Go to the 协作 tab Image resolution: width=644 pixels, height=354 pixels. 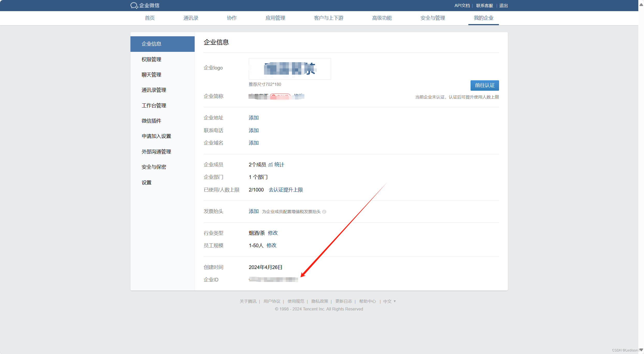click(232, 18)
